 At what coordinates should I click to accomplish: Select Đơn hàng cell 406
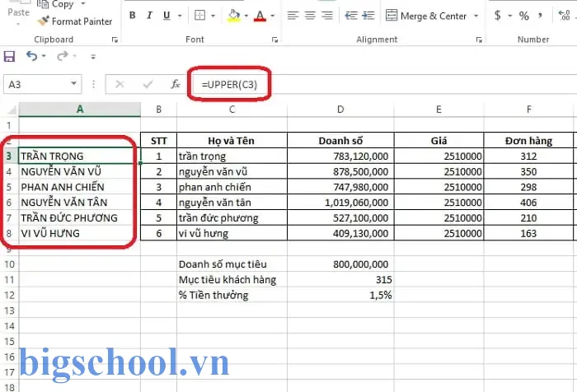(528, 203)
